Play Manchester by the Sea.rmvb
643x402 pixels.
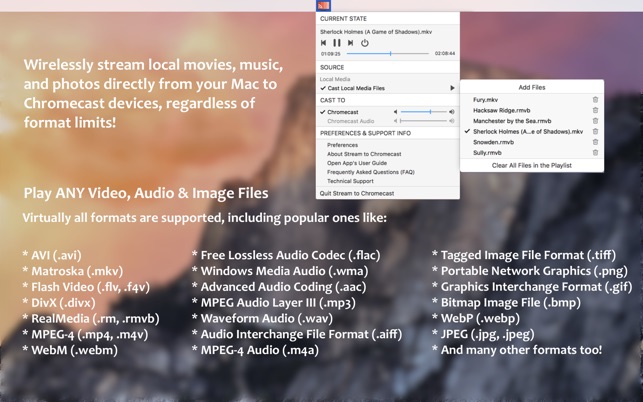point(512,121)
